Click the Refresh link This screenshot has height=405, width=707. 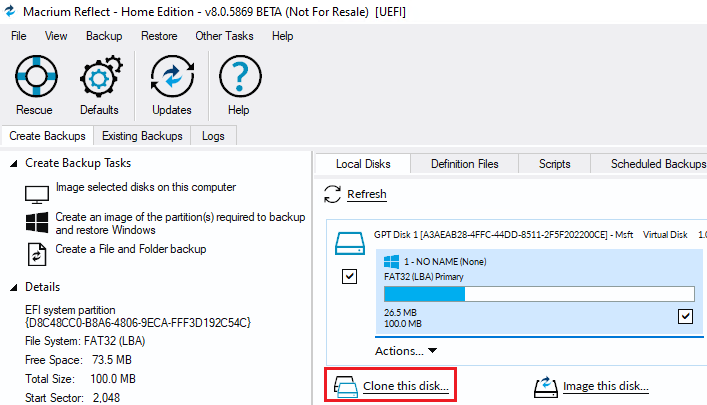click(x=367, y=194)
